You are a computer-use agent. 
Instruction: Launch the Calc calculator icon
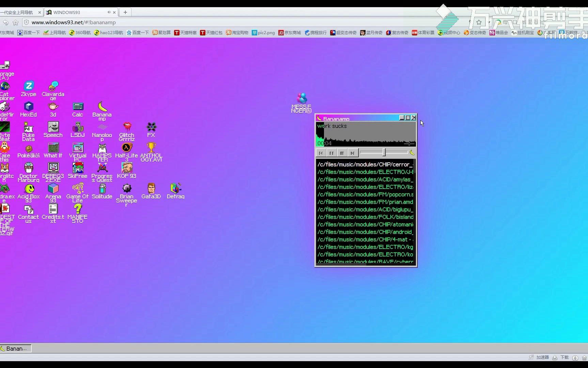pyautogui.click(x=78, y=109)
